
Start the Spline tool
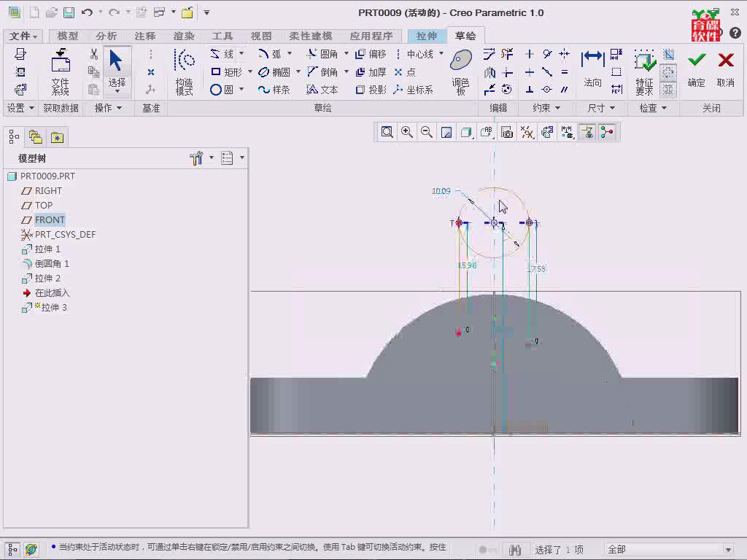click(x=274, y=90)
